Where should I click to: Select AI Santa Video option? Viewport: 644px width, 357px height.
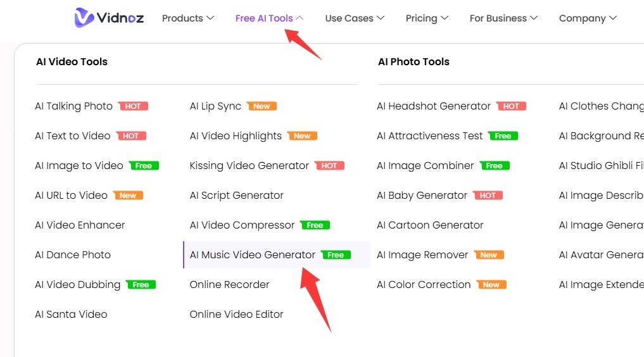[71, 315]
